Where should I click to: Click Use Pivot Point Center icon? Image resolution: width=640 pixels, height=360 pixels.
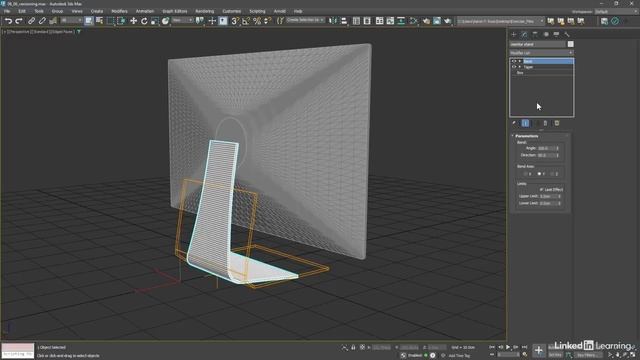(200, 21)
